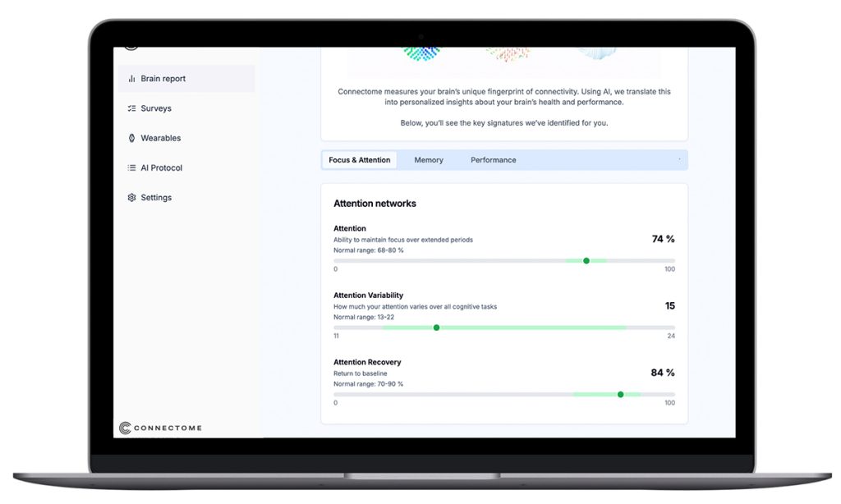The height and width of the screenshot is (504, 841).
Task: Click the 84 % attention recovery score
Action: (662, 373)
